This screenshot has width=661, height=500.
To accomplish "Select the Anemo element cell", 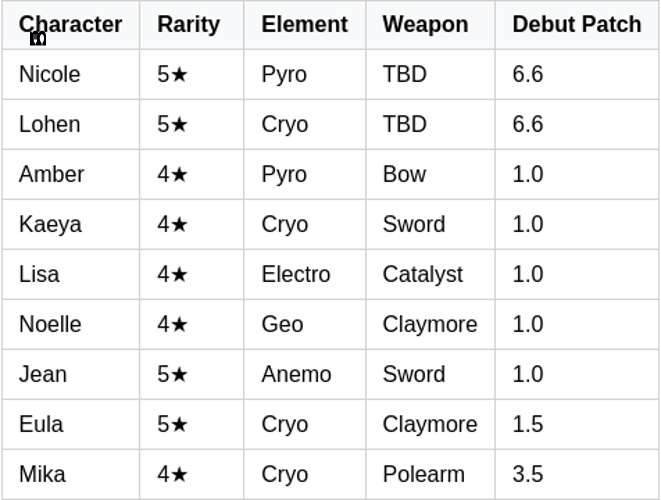I will click(x=296, y=374).
